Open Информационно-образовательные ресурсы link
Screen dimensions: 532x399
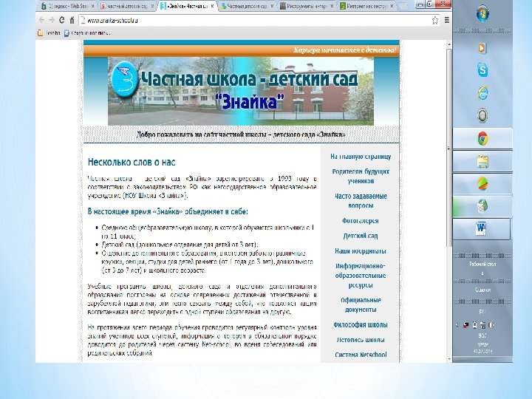coord(361,276)
